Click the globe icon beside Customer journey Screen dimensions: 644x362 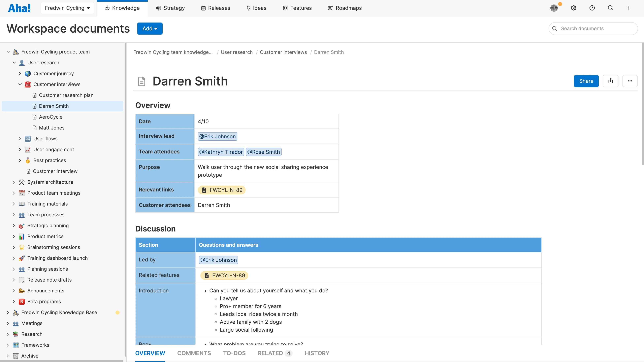point(28,73)
